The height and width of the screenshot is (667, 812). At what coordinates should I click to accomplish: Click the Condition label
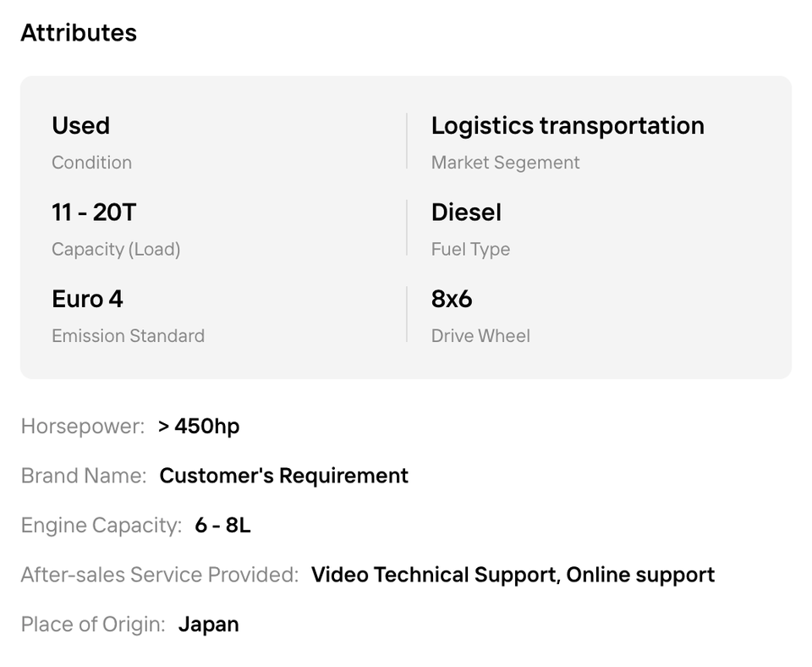pos(91,163)
